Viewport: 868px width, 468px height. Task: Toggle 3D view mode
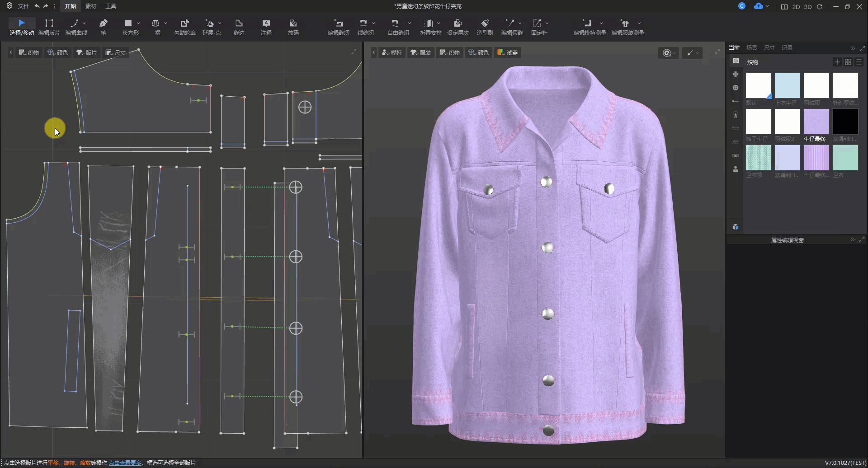[x=808, y=7]
